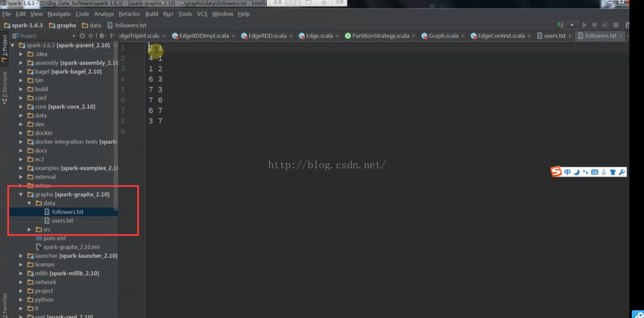
Task: Close the users.txt editor tab
Action: tap(570, 36)
